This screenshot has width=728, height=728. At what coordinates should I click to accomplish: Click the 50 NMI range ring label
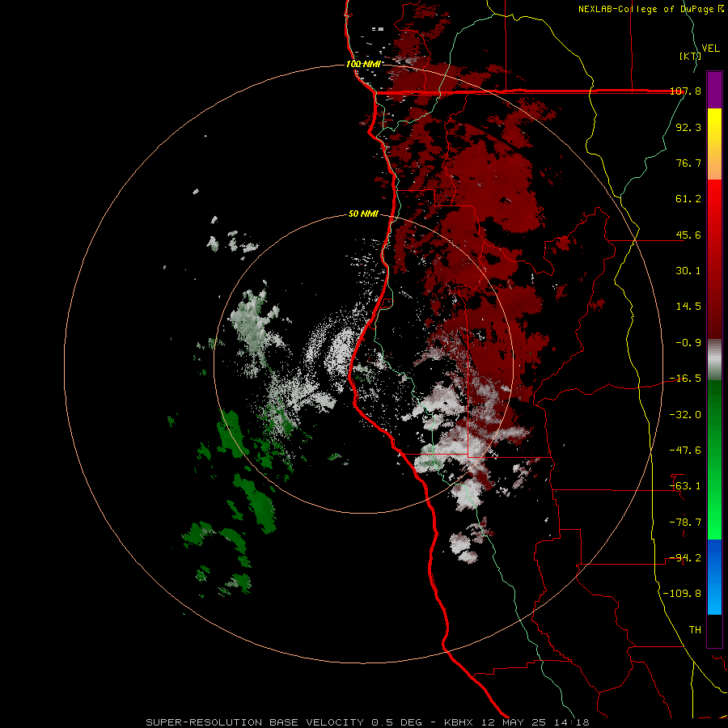click(363, 214)
